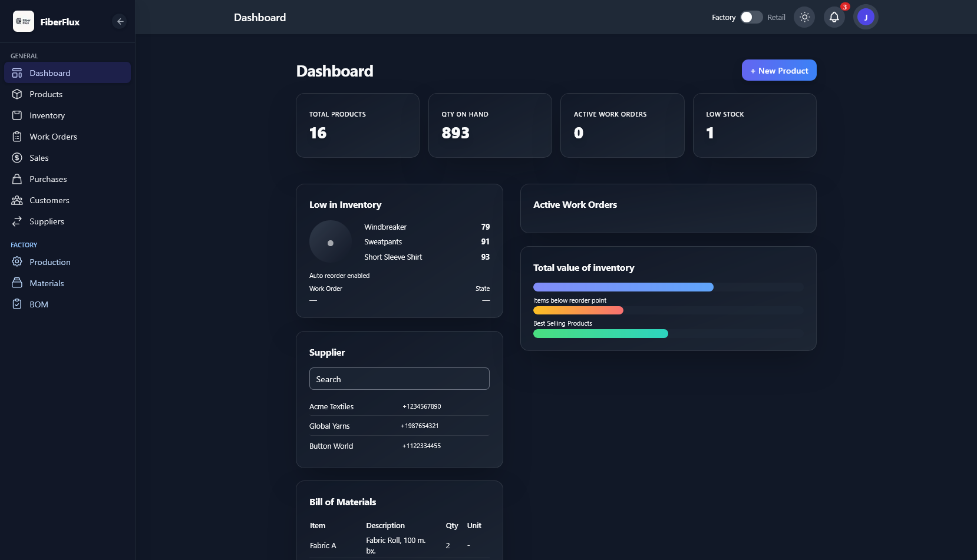The image size is (977, 560).
Task: Toggle the theme using the sun icon
Action: pos(804,17)
